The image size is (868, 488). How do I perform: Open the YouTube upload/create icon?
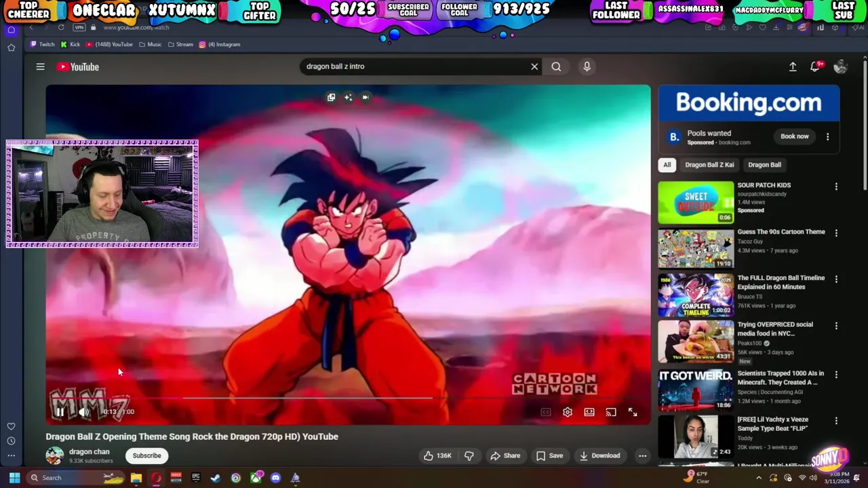[793, 66]
